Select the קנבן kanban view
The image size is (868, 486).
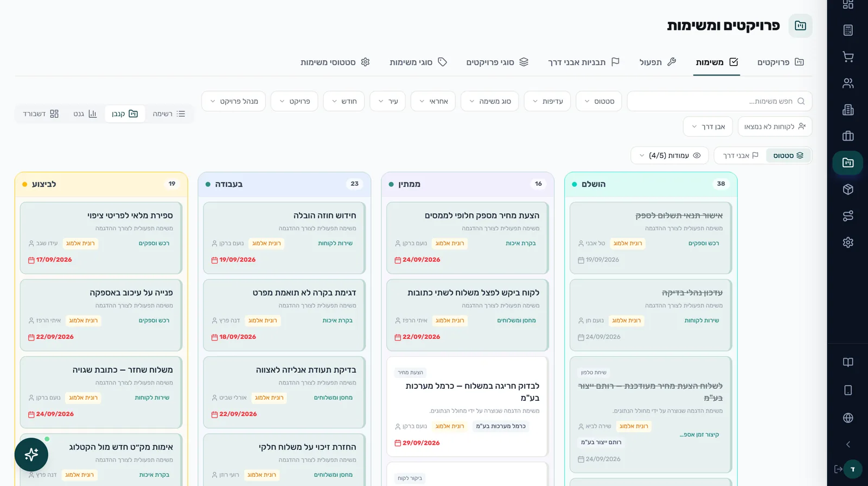(125, 113)
